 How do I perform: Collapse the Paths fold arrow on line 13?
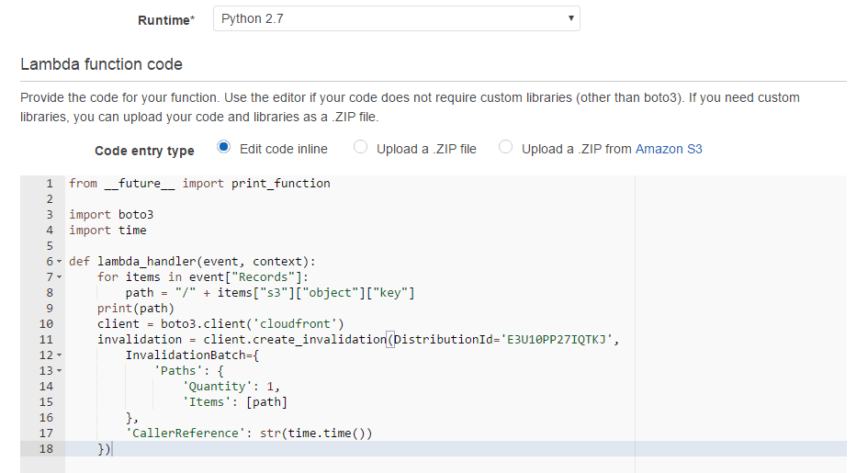(x=59, y=371)
